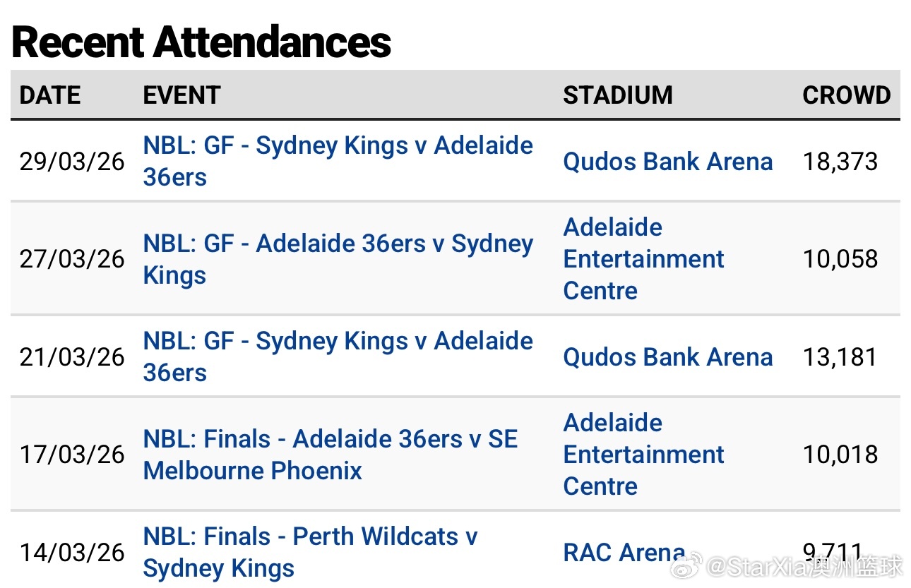Click the Recent Attendances heading
Image resolution: width=911 pixels, height=588 pixels.
coord(201,42)
